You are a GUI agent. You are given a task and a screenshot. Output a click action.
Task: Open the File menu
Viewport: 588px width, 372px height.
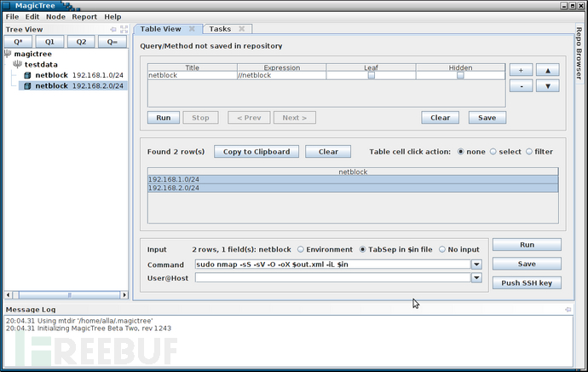tap(12, 17)
